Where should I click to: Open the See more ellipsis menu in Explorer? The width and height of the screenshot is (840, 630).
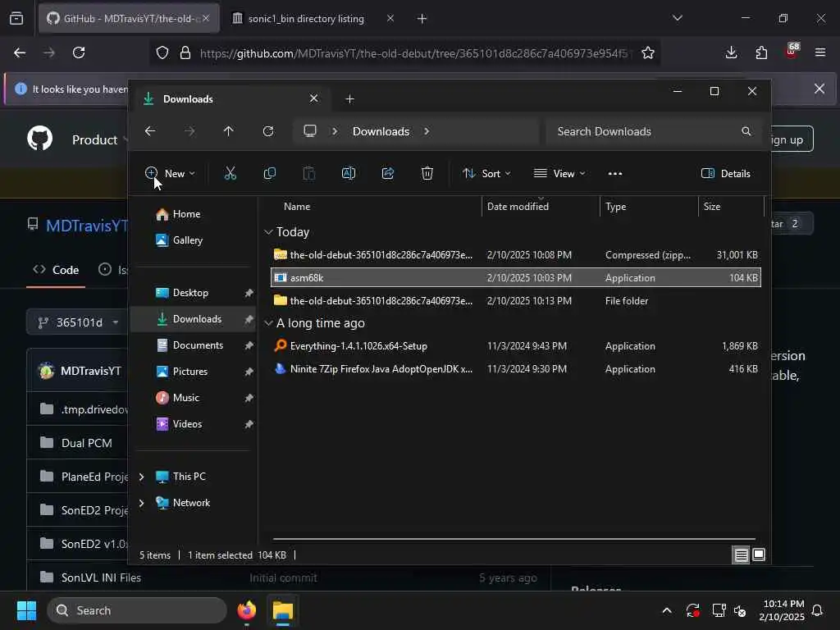point(615,174)
